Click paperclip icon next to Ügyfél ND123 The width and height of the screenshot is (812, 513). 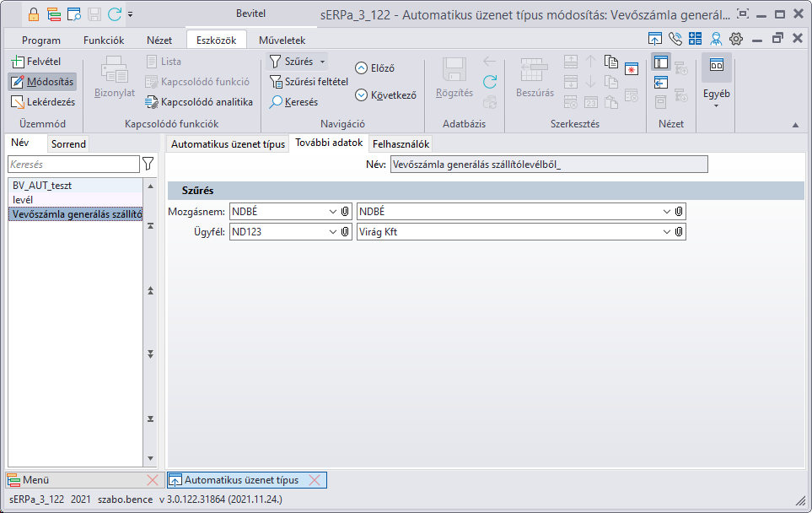pos(345,231)
